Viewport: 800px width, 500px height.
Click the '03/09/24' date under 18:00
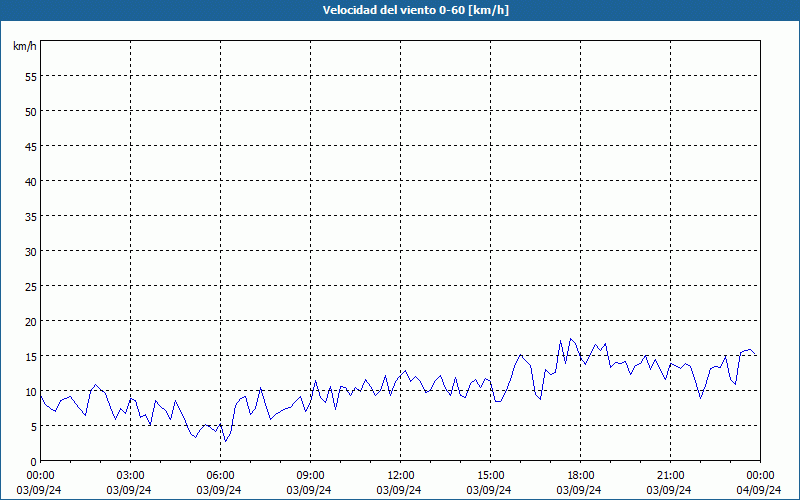click(x=579, y=490)
